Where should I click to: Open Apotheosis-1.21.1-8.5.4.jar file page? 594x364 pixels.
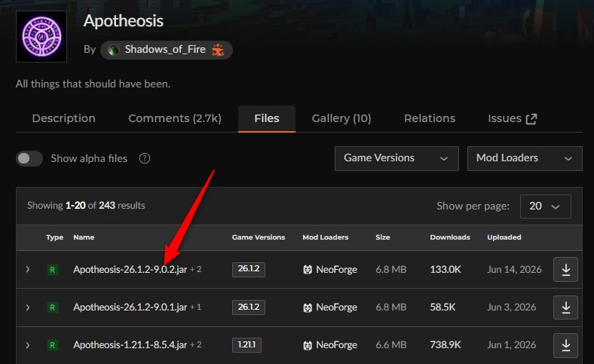pos(130,344)
